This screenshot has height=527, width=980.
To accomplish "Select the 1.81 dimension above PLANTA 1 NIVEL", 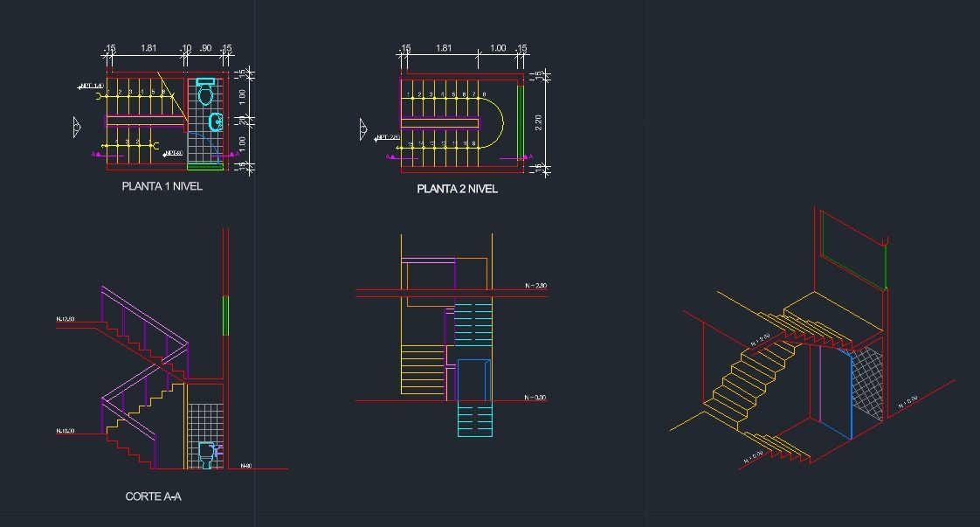I will pos(148,48).
